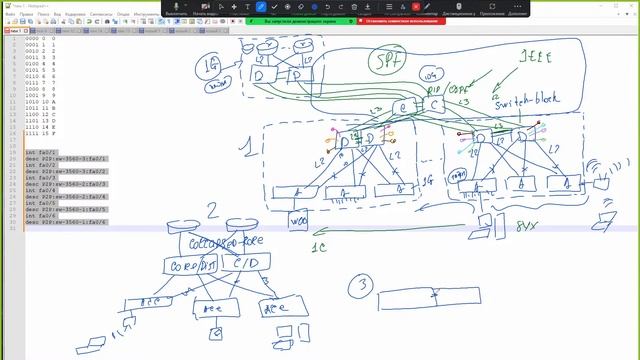Click the red stop square in Zoom toolbar
This screenshot has height=360, width=640.
click(416, 7)
